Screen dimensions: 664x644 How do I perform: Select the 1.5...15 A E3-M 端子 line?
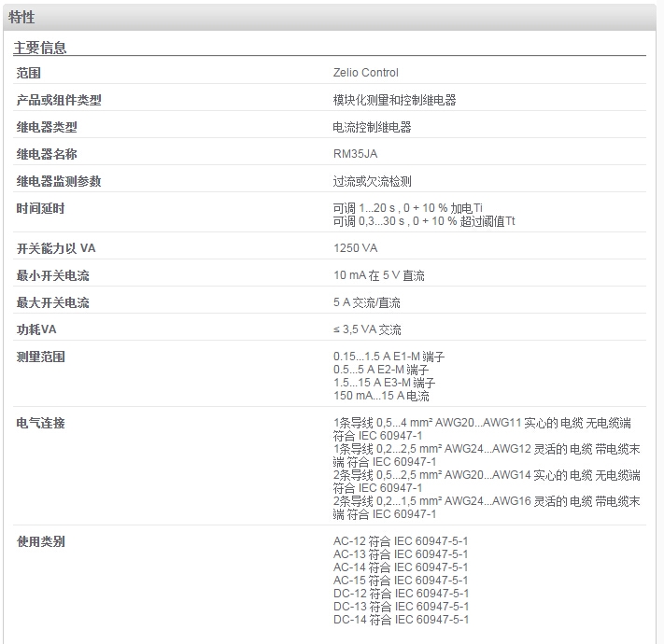[x=384, y=383]
